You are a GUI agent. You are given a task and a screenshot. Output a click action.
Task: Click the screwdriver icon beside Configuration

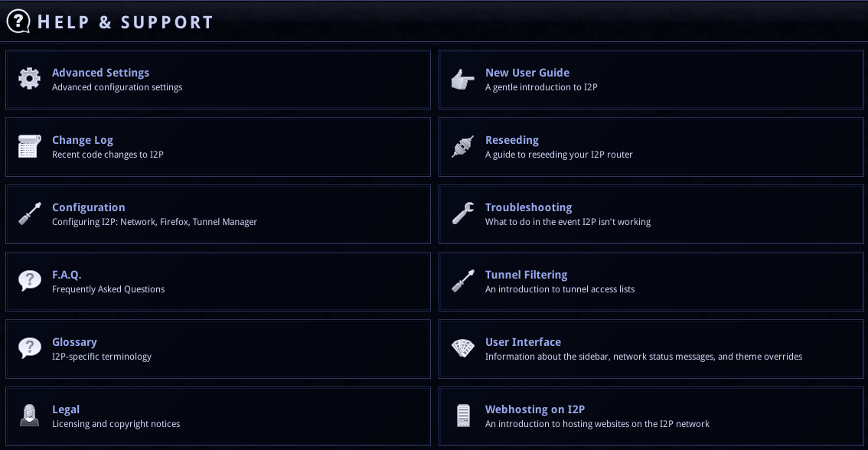tap(29, 214)
